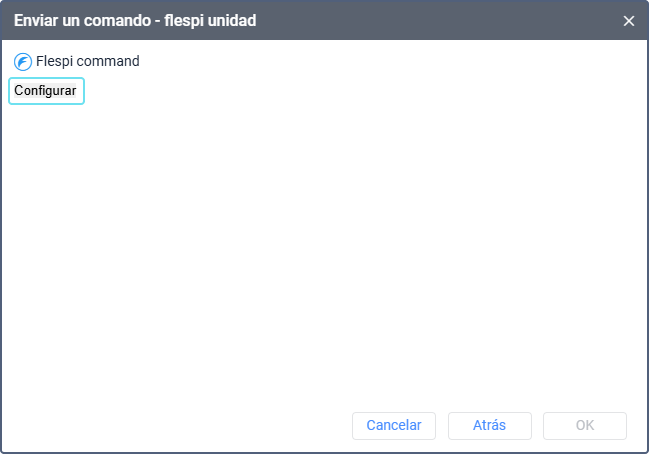Image resolution: width=649 pixels, height=454 pixels.
Task: Return to the previous step using Atrás
Action: 490,425
